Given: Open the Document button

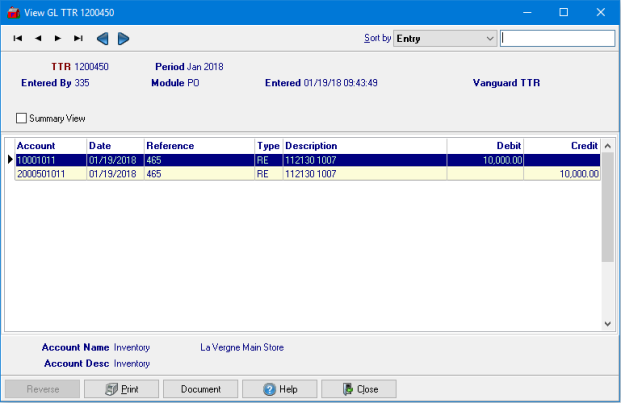Looking at the screenshot, I should click(200, 389).
